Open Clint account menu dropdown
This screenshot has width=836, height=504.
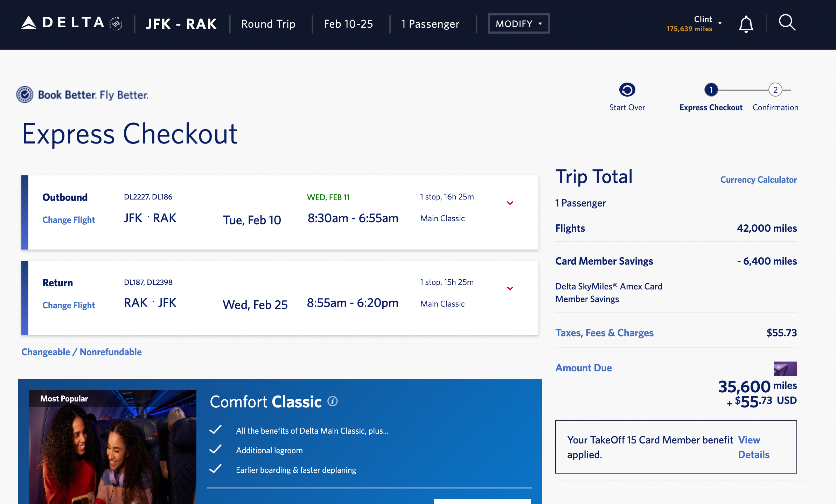coord(720,23)
